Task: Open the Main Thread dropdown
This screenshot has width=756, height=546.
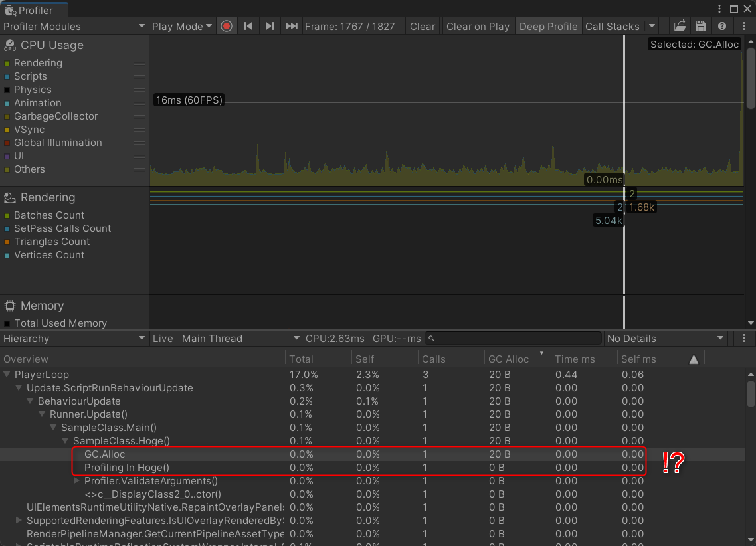Action: (240, 338)
